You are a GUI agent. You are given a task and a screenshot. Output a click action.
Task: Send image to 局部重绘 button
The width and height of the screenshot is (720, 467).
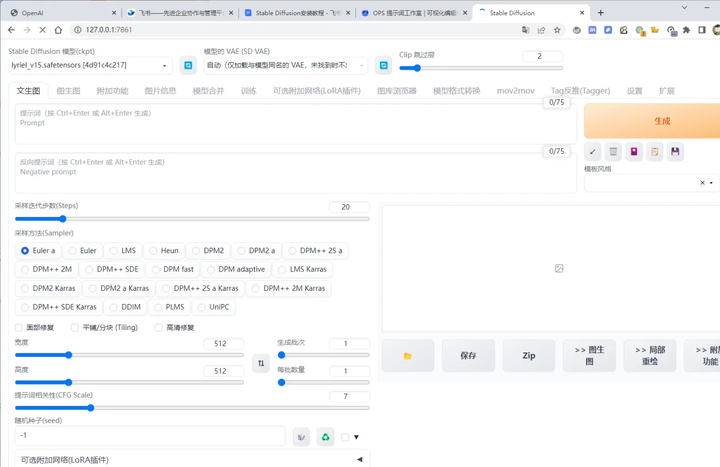[650, 355]
